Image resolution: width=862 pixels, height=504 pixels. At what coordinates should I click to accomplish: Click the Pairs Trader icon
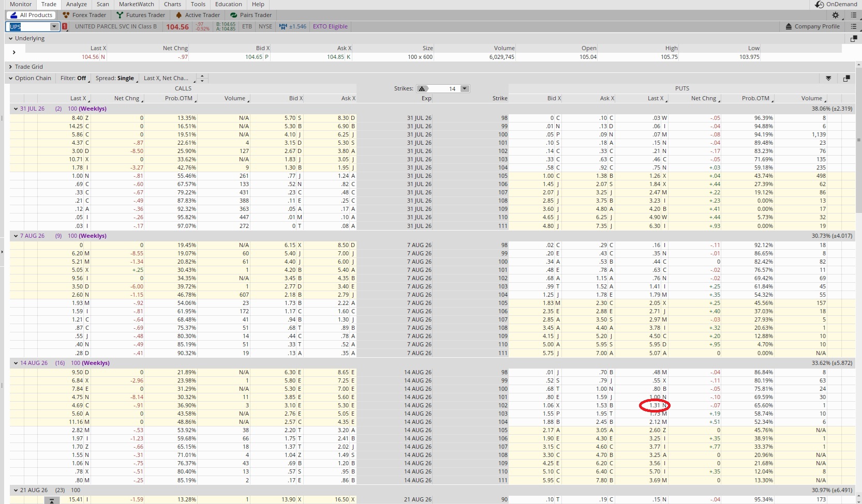[234, 15]
